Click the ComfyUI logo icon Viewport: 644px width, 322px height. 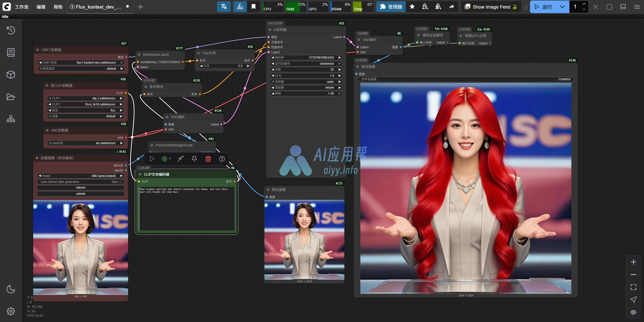point(7,7)
